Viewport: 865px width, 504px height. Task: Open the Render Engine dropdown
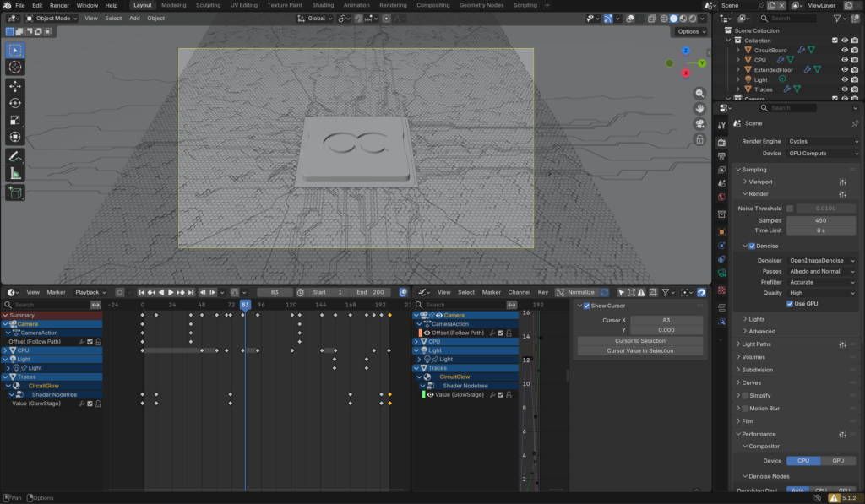823,141
